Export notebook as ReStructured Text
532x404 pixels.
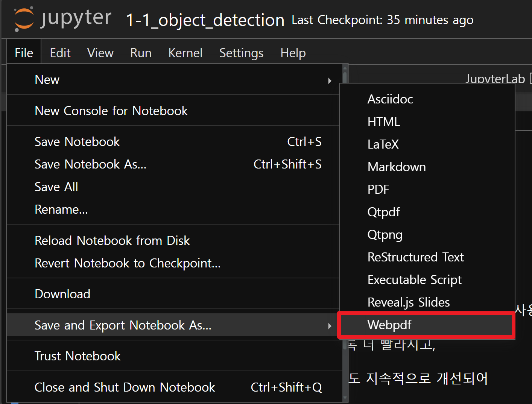tap(427, 257)
